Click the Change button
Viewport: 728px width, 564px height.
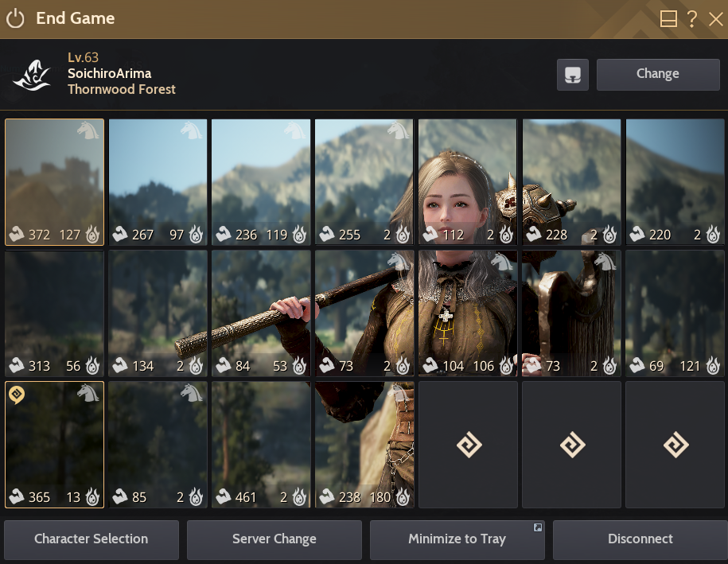pos(657,74)
